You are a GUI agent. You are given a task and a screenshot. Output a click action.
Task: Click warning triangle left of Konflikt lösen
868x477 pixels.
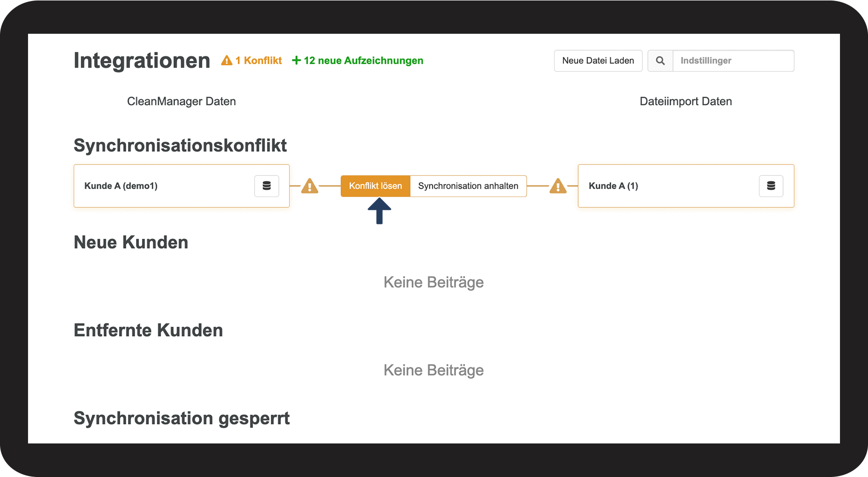pos(309,186)
